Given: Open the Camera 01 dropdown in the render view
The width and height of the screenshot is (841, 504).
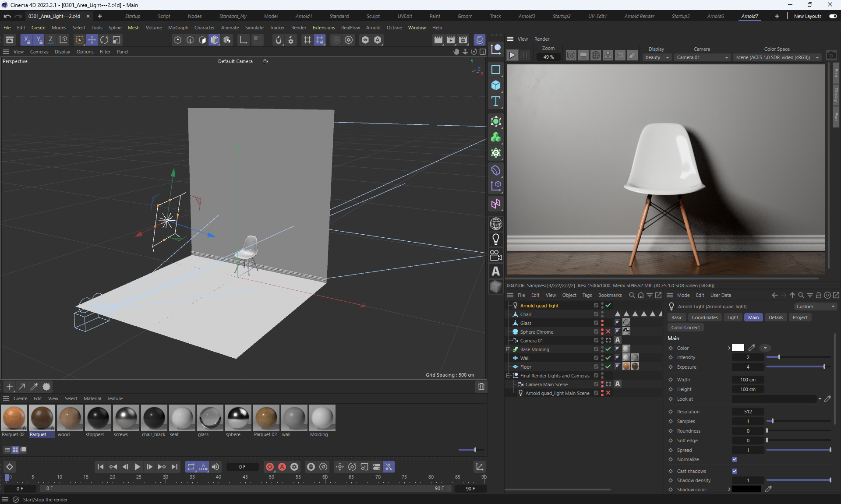Looking at the screenshot, I should pos(702,57).
